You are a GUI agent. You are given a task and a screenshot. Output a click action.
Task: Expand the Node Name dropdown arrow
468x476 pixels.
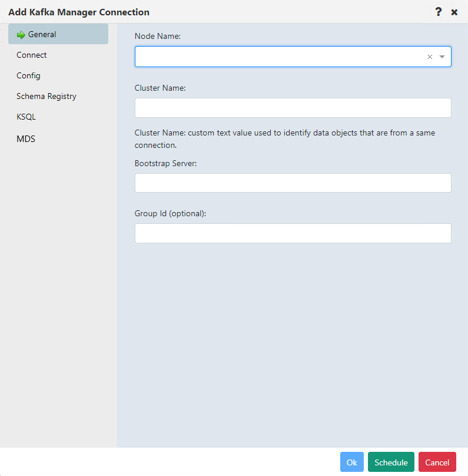pos(442,57)
